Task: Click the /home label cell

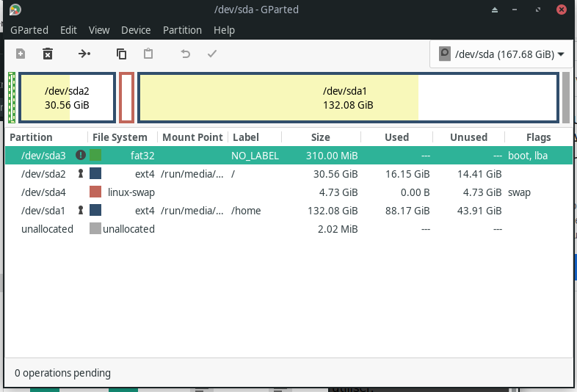Action: (246, 211)
